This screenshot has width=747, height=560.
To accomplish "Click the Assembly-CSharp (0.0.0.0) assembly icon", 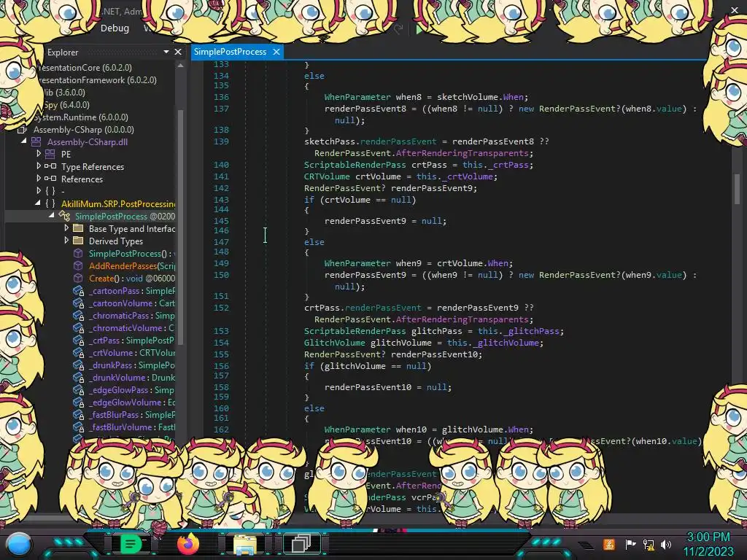I will (x=22, y=130).
